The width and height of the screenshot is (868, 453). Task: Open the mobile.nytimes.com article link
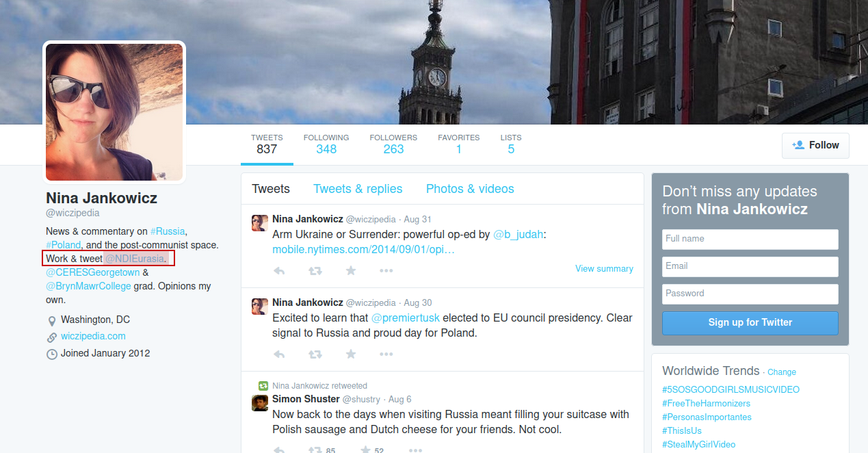(364, 250)
